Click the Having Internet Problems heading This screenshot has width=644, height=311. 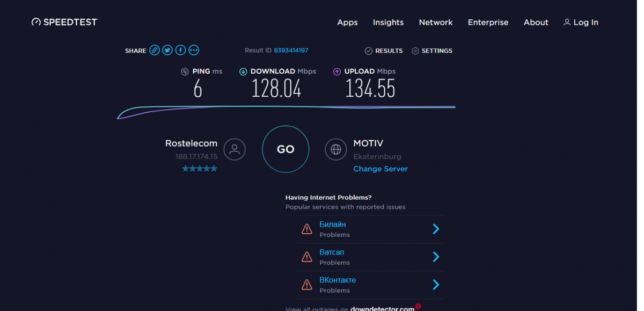pyautogui.click(x=328, y=198)
